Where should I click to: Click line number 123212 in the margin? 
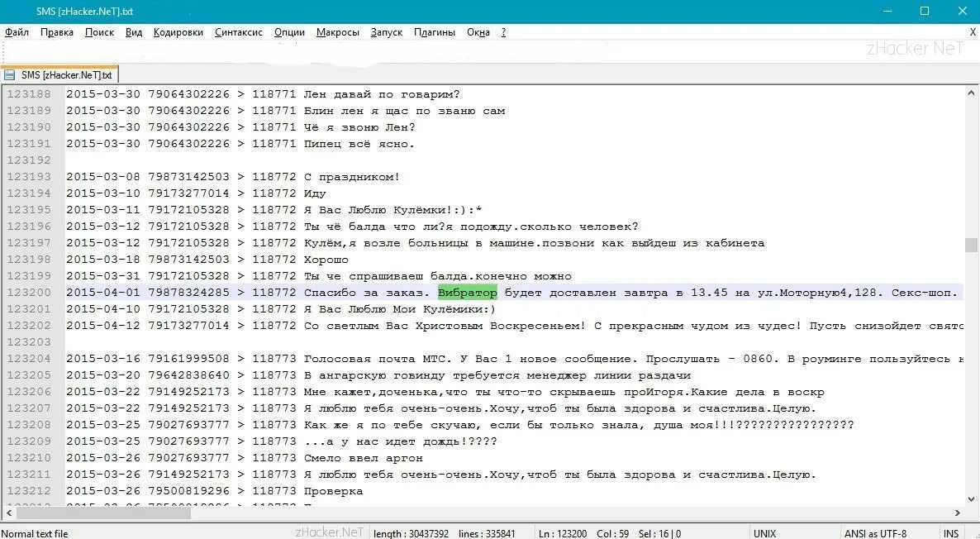(x=29, y=491)
